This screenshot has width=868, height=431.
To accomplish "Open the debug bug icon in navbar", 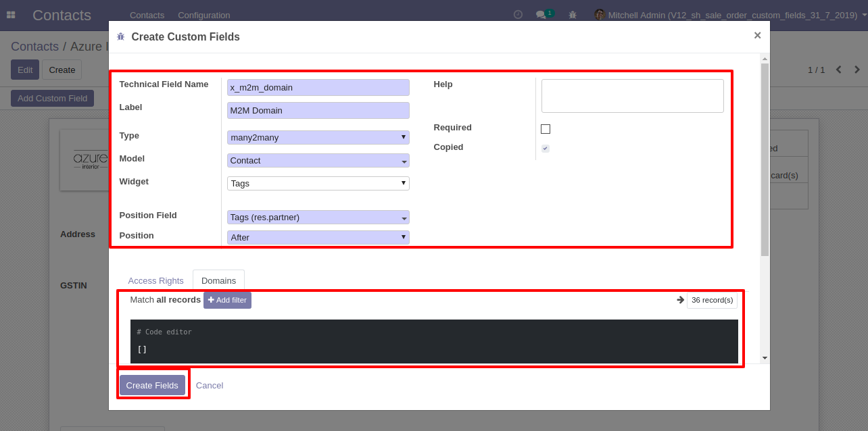I will tap(573, 15).
